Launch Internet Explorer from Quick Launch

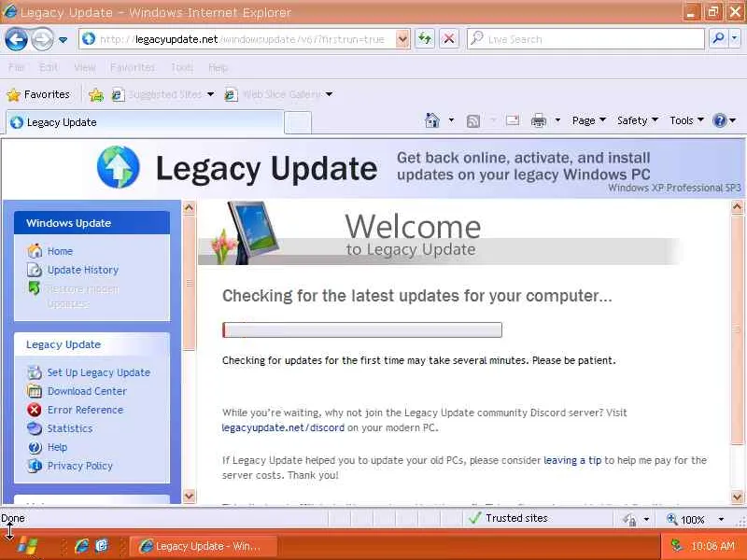[x=81, y=546]
